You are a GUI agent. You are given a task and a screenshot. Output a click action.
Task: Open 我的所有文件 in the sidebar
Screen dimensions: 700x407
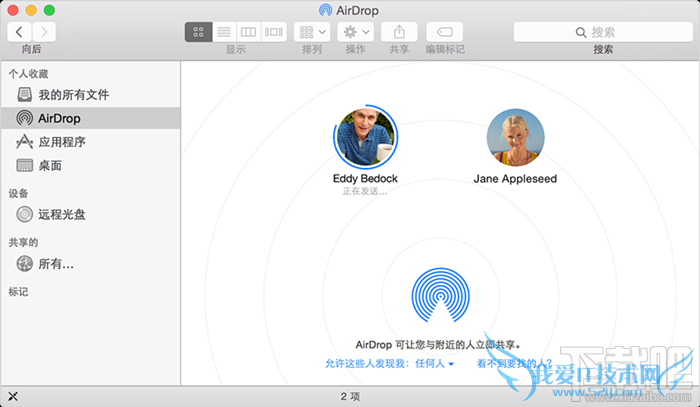pyautogui.click(x=91, y=95)
